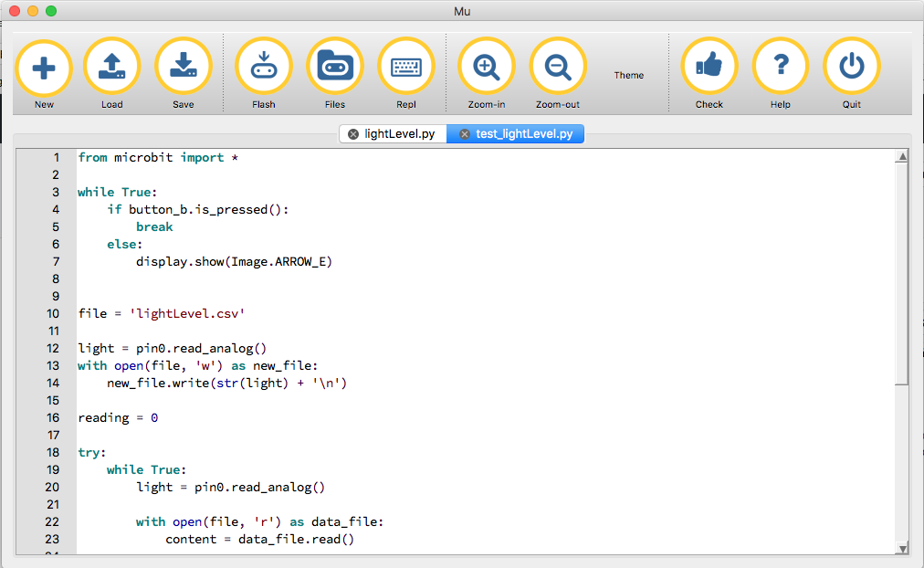Click 'with open(file, 'w') as new_file:'
Image resolution: width=924 pixels, height=568 pixels.
(197, 366)
